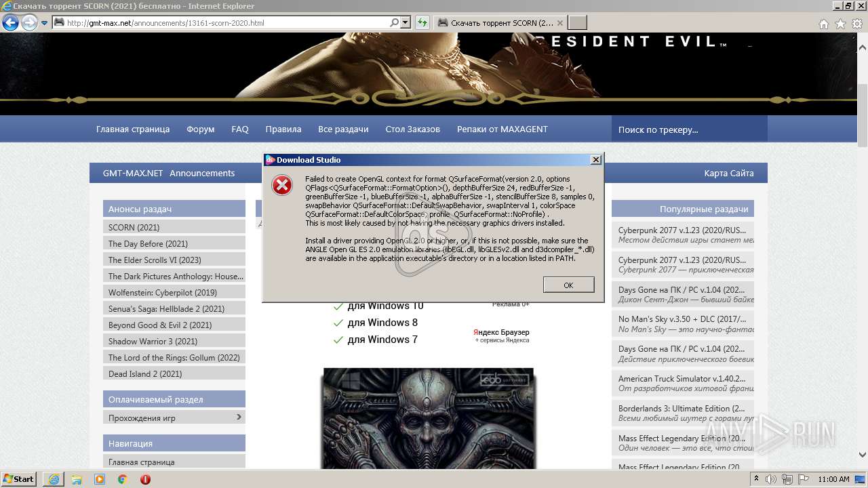Open the FAQ menu item
This screenshot has height=488, width=868.
click(240, 129)
